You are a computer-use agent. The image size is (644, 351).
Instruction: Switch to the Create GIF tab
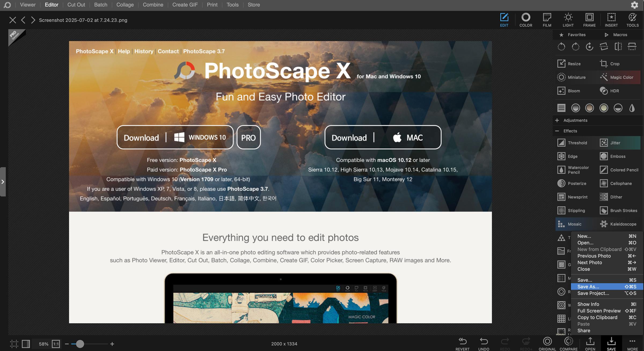(185, 5)
